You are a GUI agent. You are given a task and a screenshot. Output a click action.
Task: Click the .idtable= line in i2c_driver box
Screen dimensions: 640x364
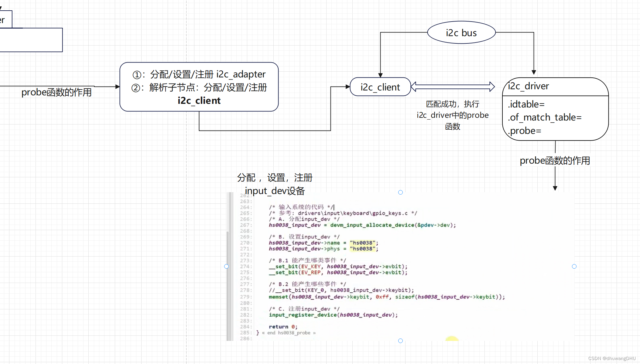pos(526,104)
